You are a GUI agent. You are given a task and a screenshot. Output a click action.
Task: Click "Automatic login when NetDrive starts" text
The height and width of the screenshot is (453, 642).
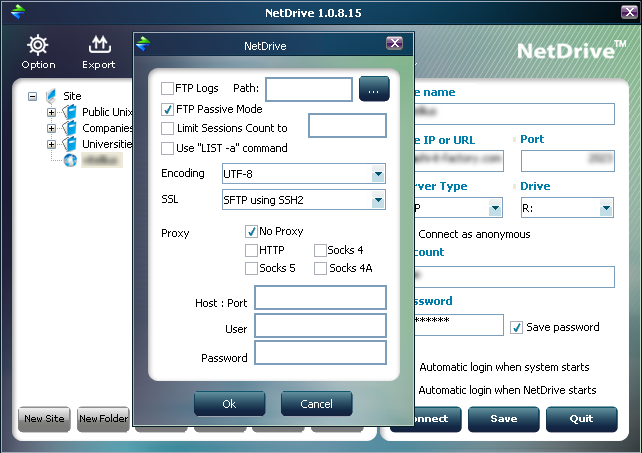coord(507,390)
